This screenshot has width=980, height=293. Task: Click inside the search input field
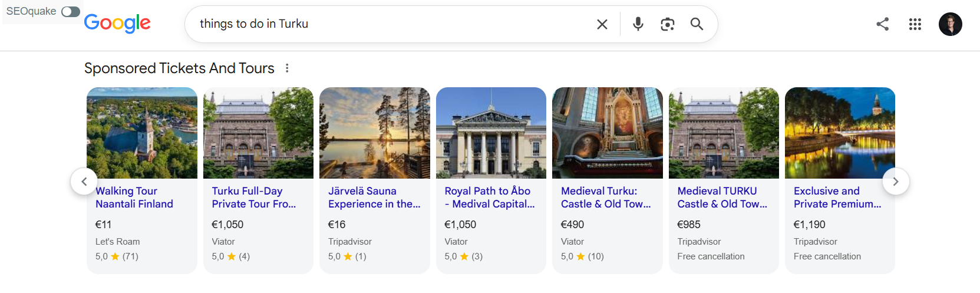pyautogui.click(x=389, y=24)
